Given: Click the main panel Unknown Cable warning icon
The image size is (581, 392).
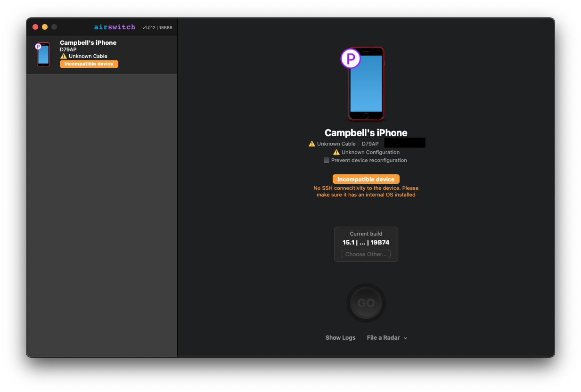Looking at the screenshot, I should click(312, 144).
